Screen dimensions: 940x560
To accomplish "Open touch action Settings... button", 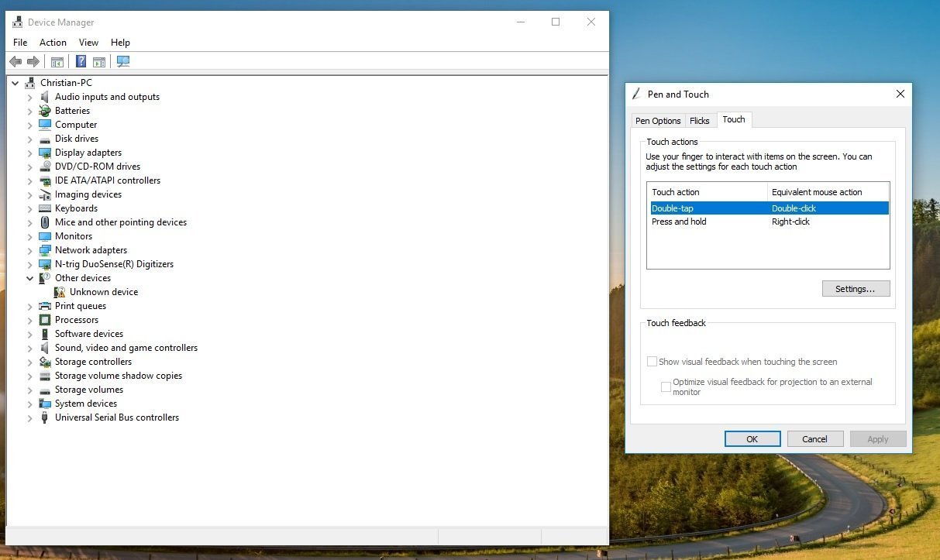I will 856,289.
